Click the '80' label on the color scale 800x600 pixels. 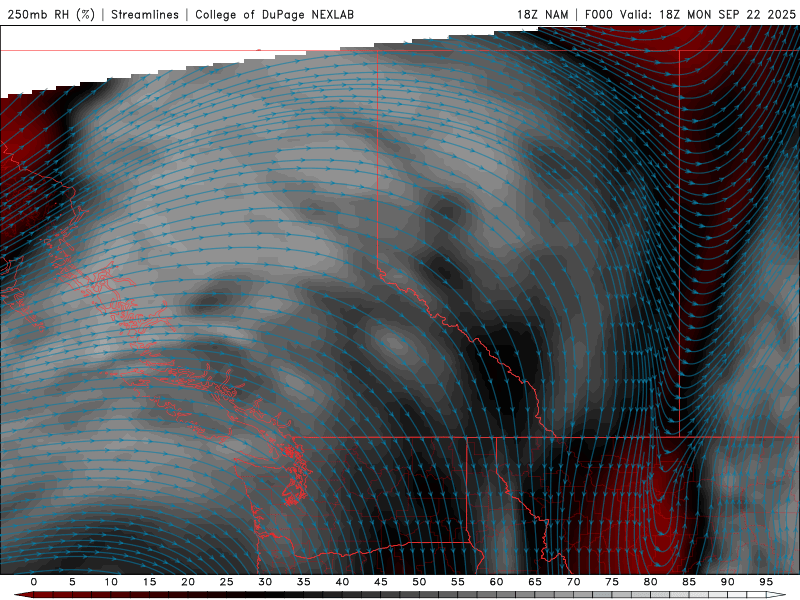tap(650, 582)
